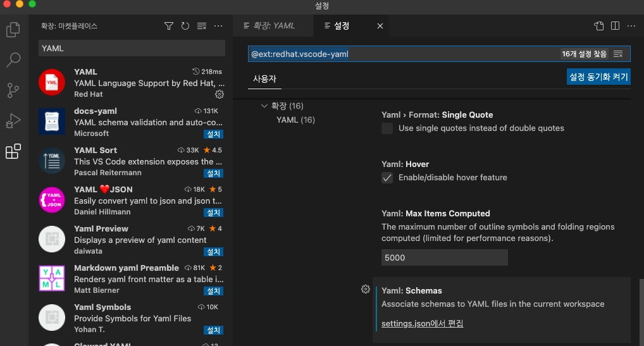Select the YAML Sort extension icon
Viewport: 644px width, 346px height.
[x=52, y=161]
